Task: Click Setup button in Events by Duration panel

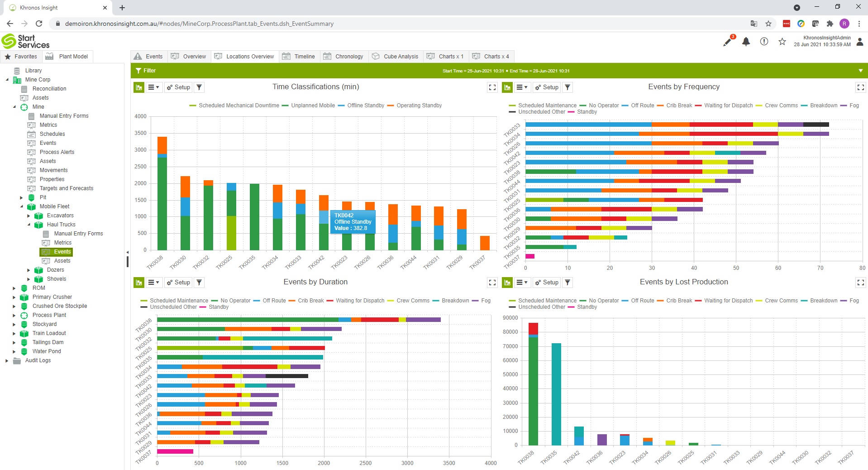Action: click(x=178, y=283)
